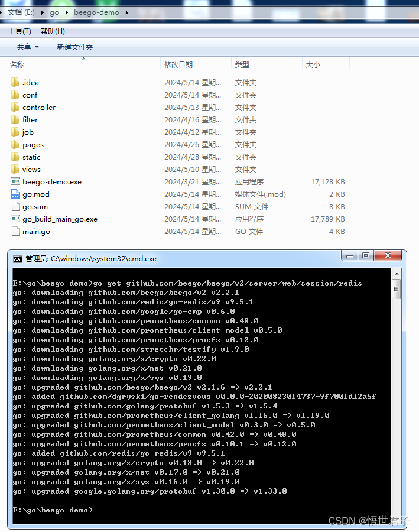
Task: Click the go.mod file icon
Action: [15, 194]
